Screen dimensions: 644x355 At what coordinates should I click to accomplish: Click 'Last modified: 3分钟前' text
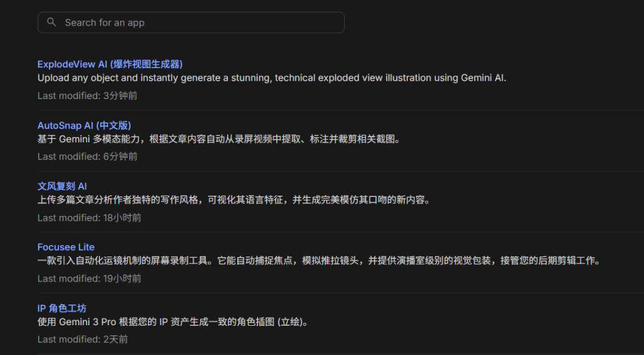[87, 95]
